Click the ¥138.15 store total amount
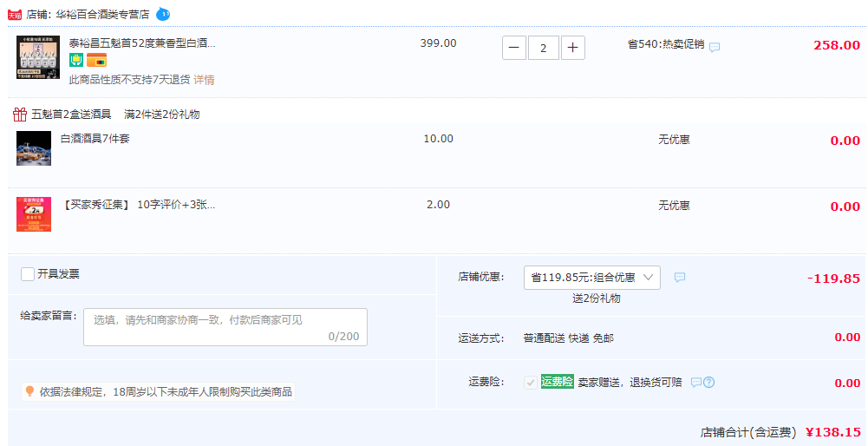 coord(833,432)
